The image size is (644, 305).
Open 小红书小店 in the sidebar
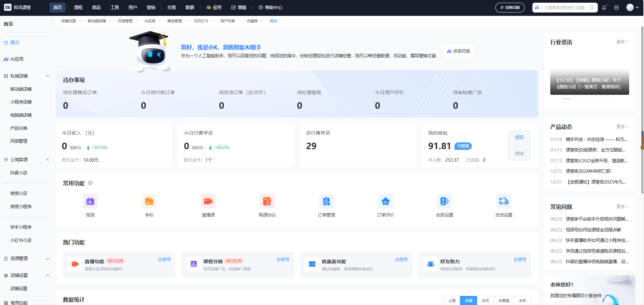(21, 240)
